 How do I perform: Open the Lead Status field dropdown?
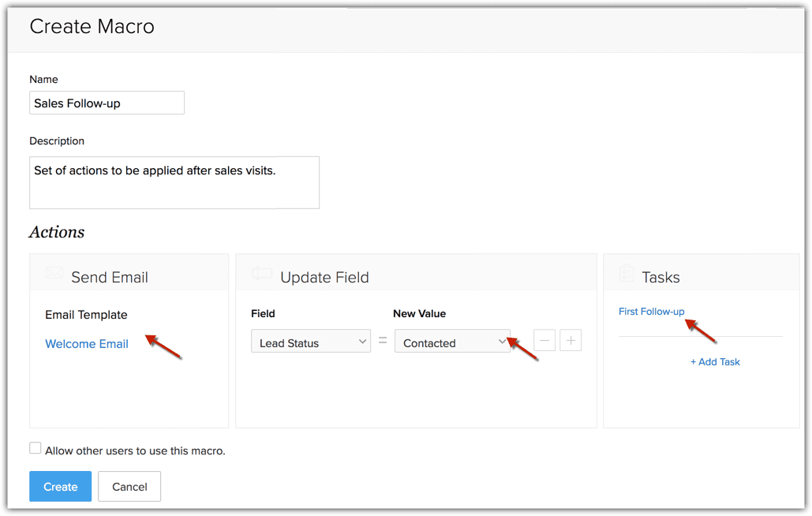click(310, 342)
